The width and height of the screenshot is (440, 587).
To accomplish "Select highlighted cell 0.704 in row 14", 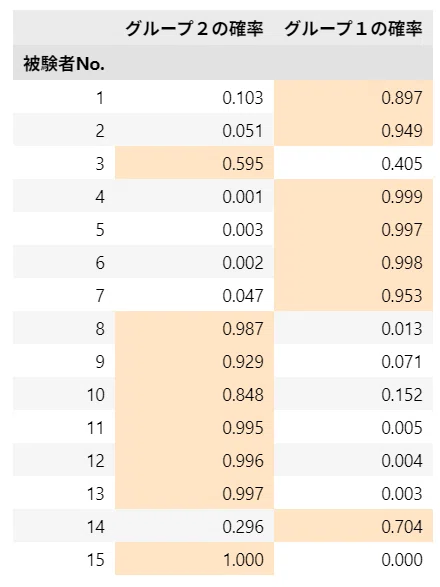I will 353,526.
